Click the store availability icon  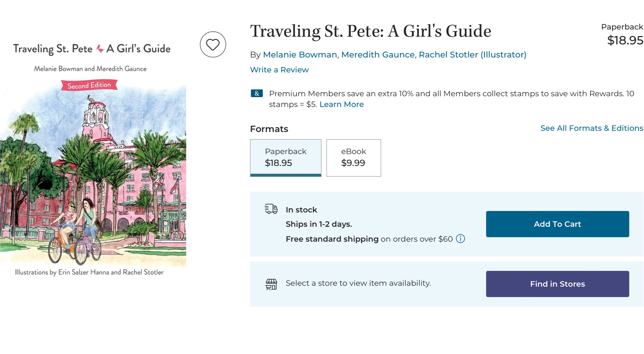[x=271, y=284]
